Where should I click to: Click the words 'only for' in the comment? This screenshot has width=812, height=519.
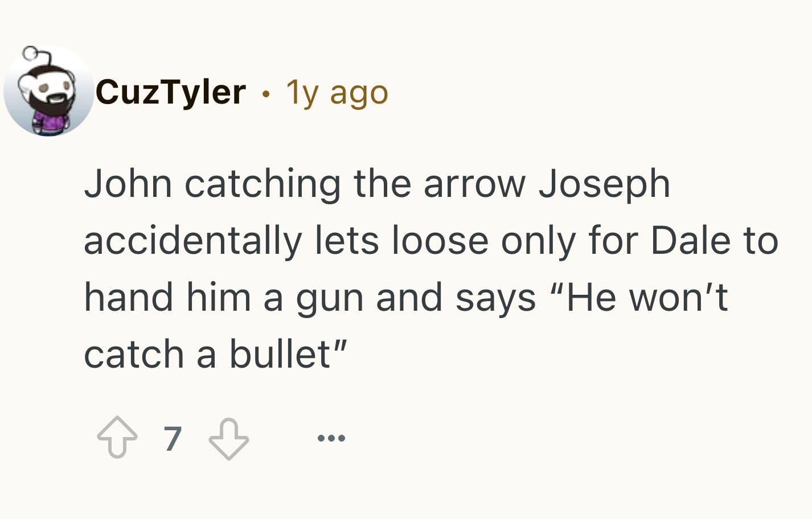[569, 240]
